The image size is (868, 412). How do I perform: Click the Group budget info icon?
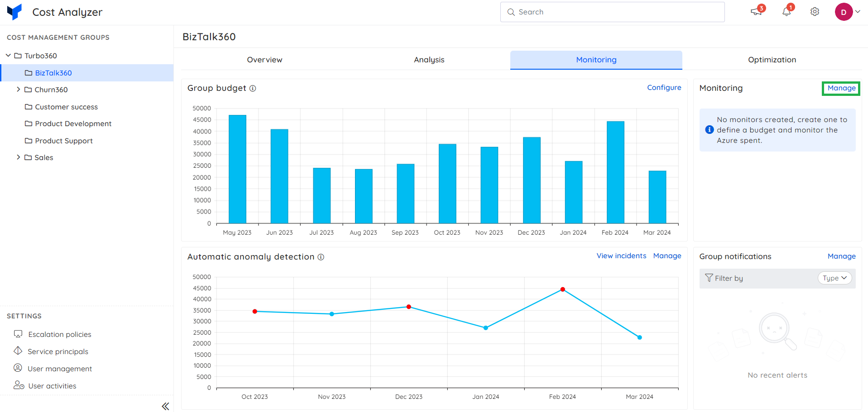(x=253, y=88)
